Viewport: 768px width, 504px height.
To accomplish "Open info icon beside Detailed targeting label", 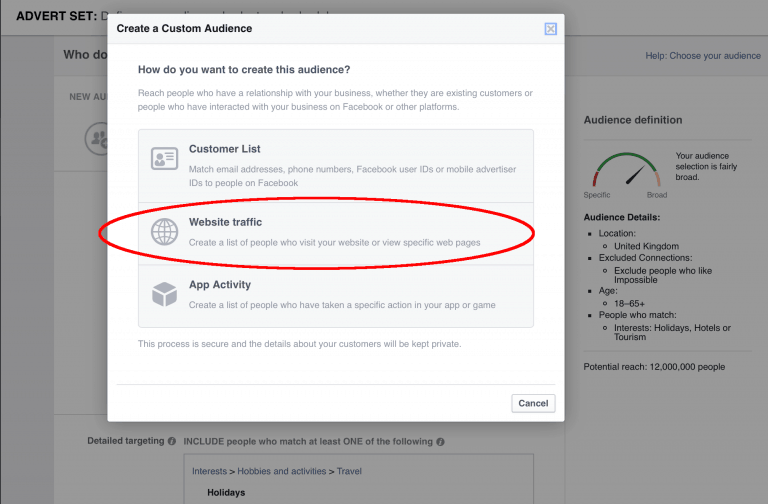I will pyautogui.click(x=172, y=441).
